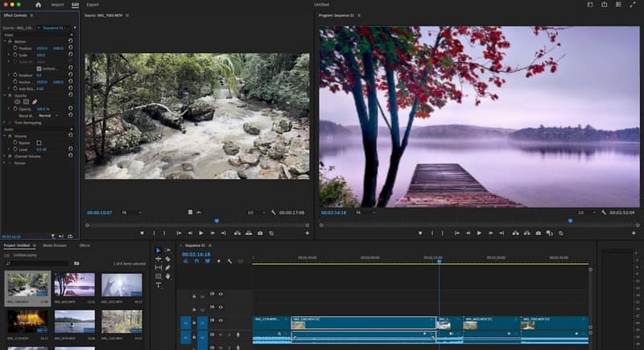Open Blend Mode Normal dropdown

48,116
